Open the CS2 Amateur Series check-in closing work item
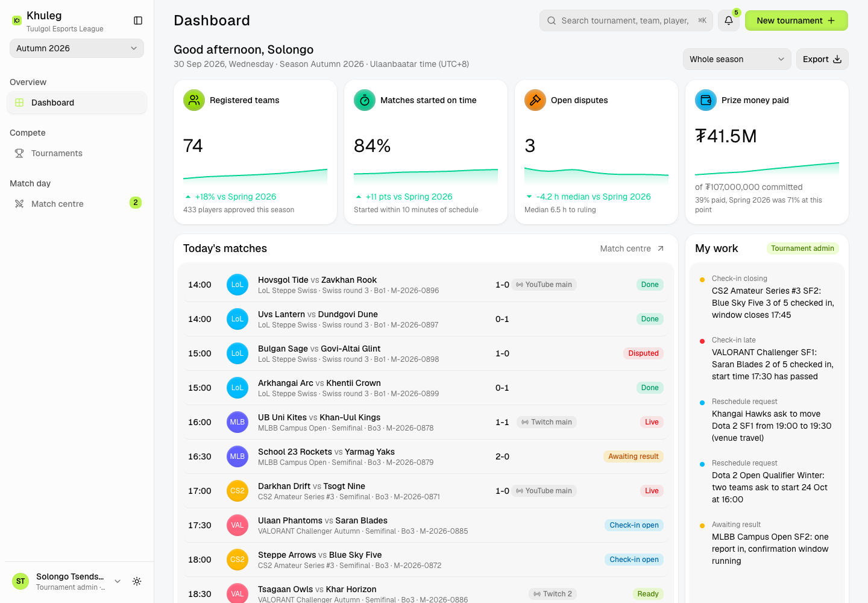Image resolution: width=868 pixels, height=603 pixels. tap(767, 297)
